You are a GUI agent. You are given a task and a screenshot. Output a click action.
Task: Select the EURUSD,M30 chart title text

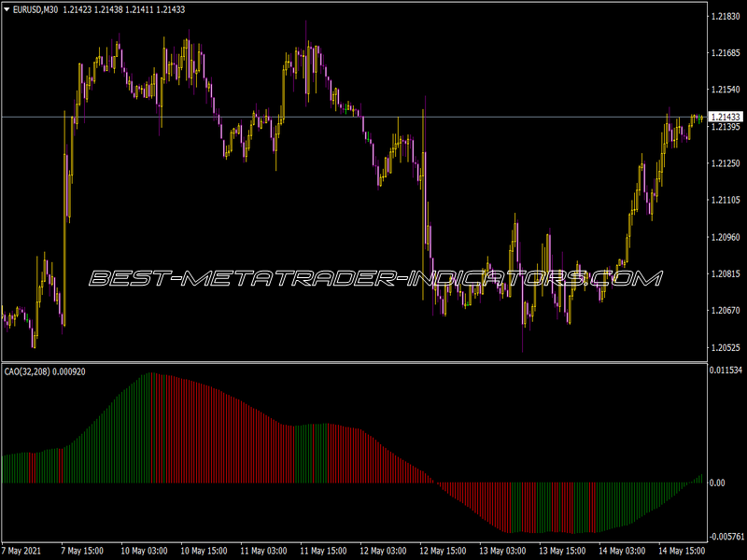(x=35, y=9)
